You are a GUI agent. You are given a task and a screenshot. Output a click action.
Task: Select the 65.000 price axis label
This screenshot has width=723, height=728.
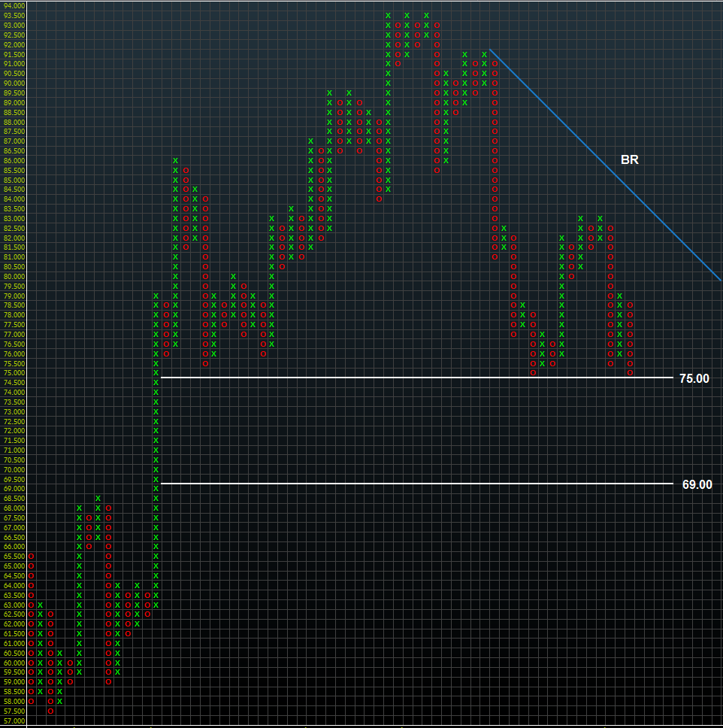click(x=14, y=566)
